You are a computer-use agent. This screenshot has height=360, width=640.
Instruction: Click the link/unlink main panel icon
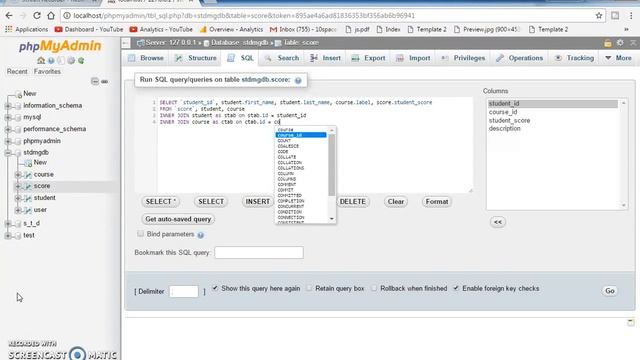[x=104, y=82]
